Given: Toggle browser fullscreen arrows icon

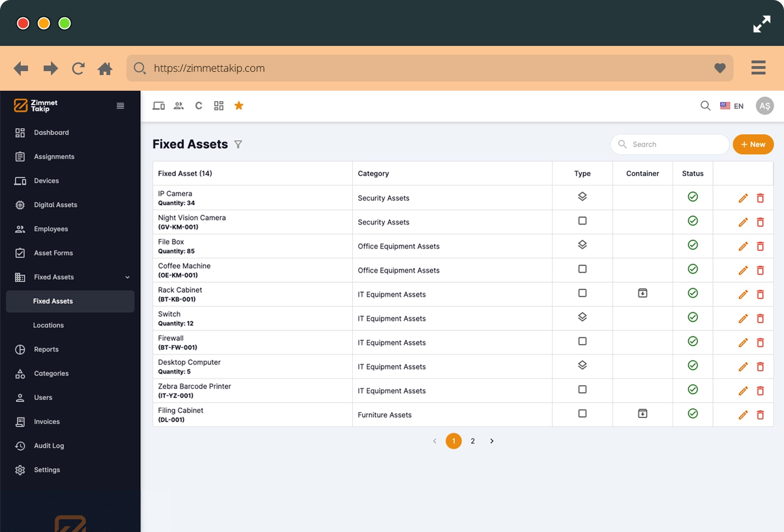Looking at the screenshot, I should [762, 24].
